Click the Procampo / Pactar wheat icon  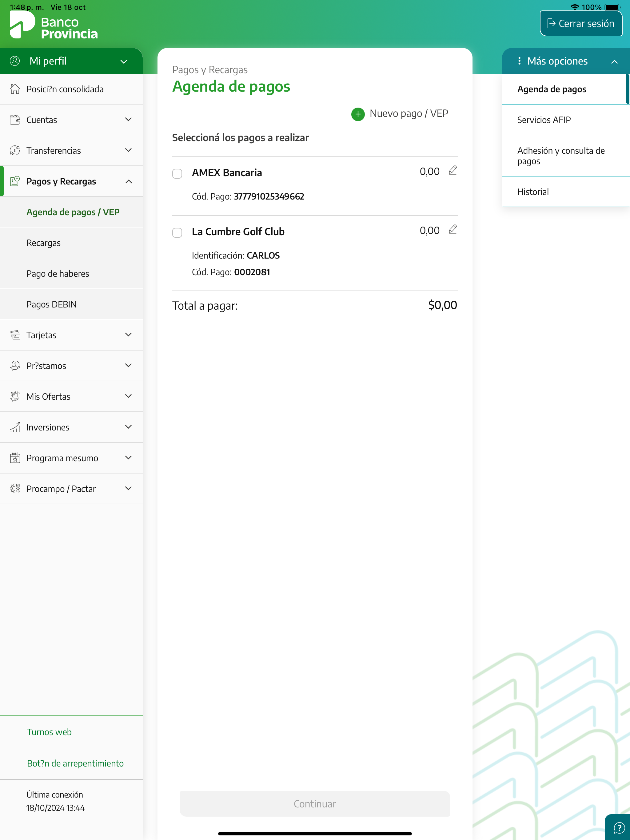coord(15,489)
